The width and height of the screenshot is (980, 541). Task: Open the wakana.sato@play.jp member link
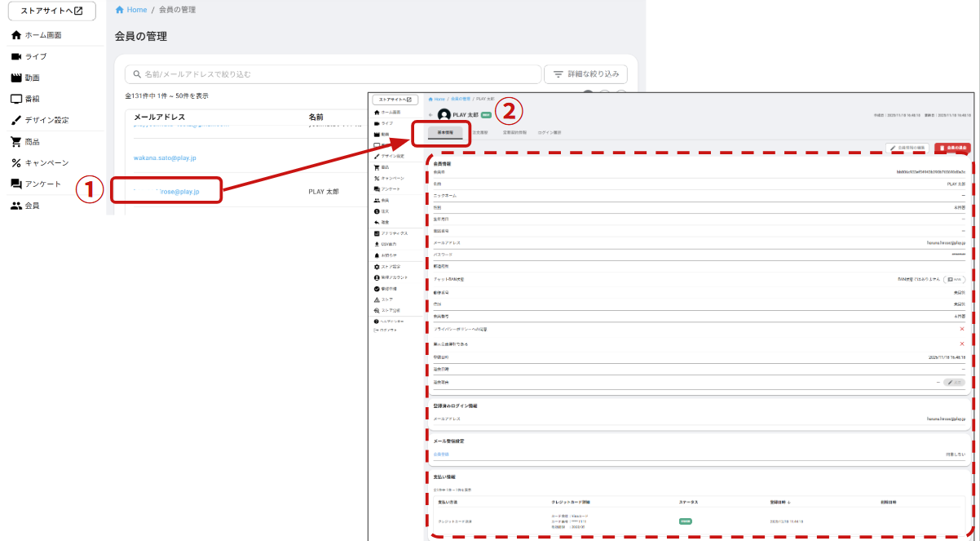(165, 157)
